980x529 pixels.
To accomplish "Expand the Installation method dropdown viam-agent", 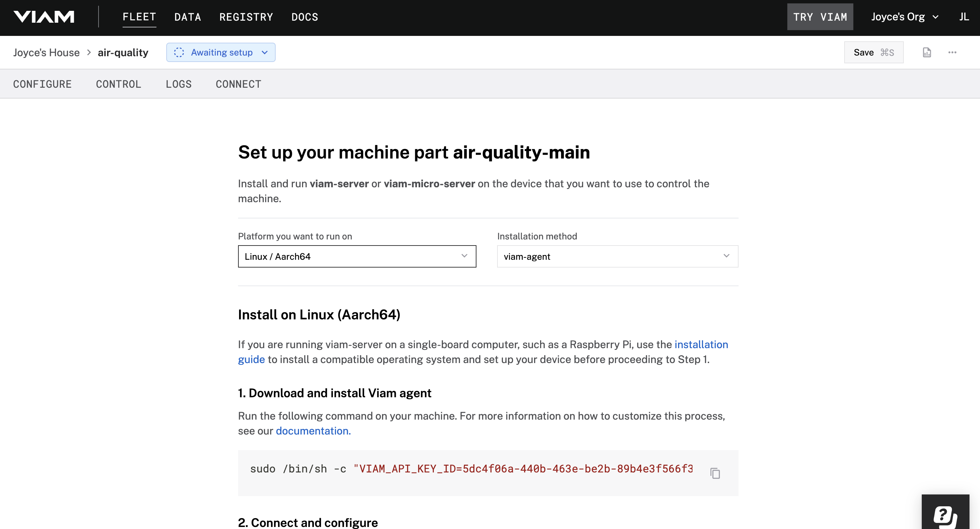I will pos(617,255).
